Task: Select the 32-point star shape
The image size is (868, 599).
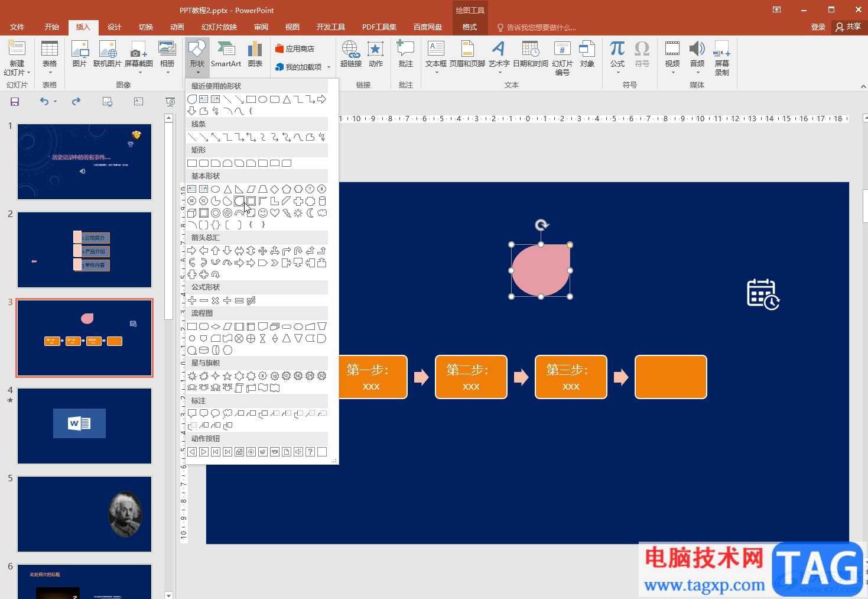Action: point(322,376)
